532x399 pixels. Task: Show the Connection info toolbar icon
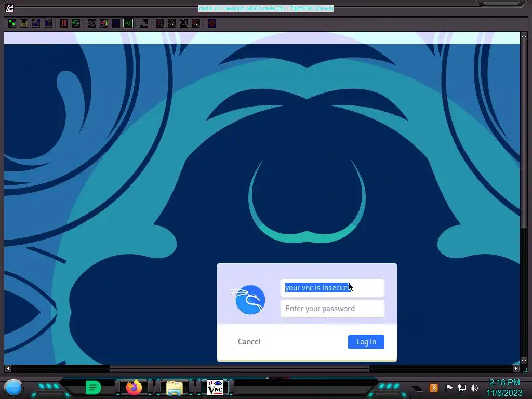(48, 23)
